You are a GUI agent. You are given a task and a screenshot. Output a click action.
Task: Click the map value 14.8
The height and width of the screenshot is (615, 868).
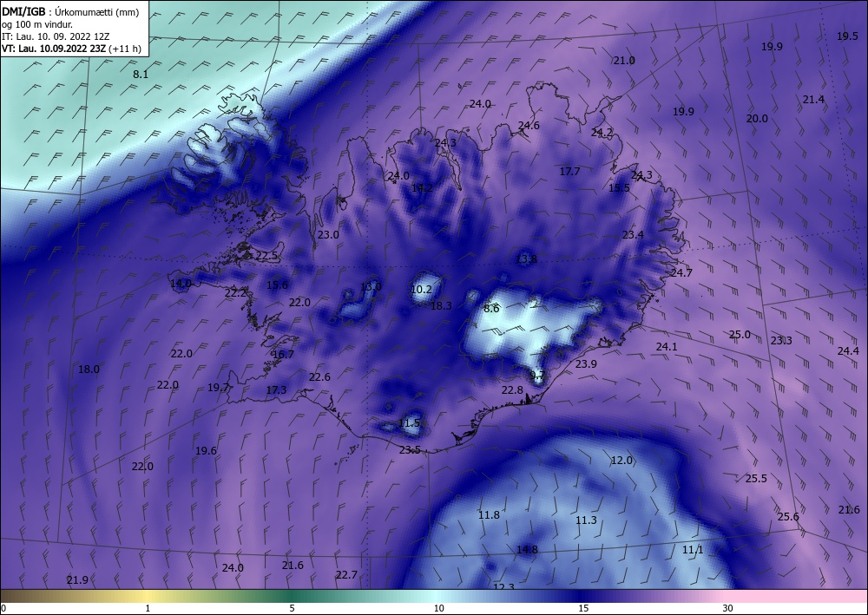point(527,549)
